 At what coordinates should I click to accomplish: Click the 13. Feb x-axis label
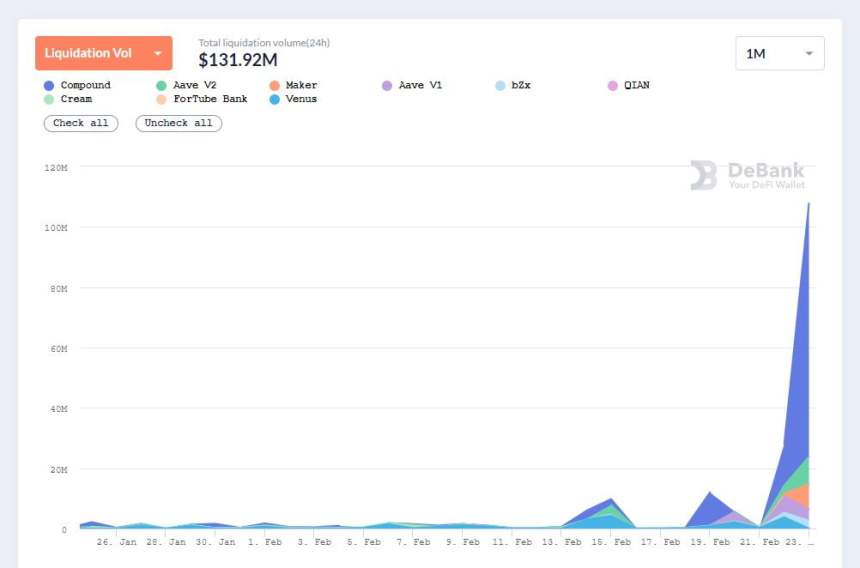point(561,542)
